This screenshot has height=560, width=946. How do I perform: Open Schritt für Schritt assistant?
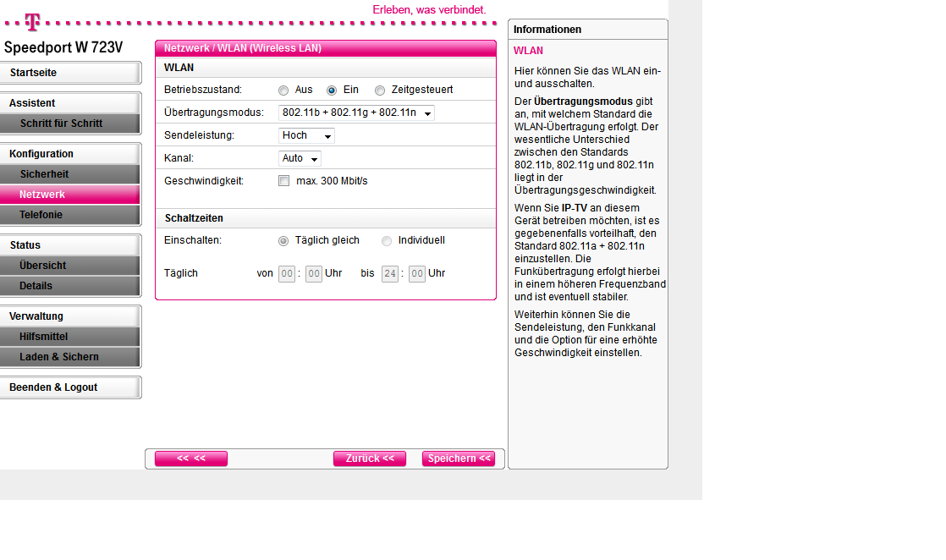coord(70,124)
